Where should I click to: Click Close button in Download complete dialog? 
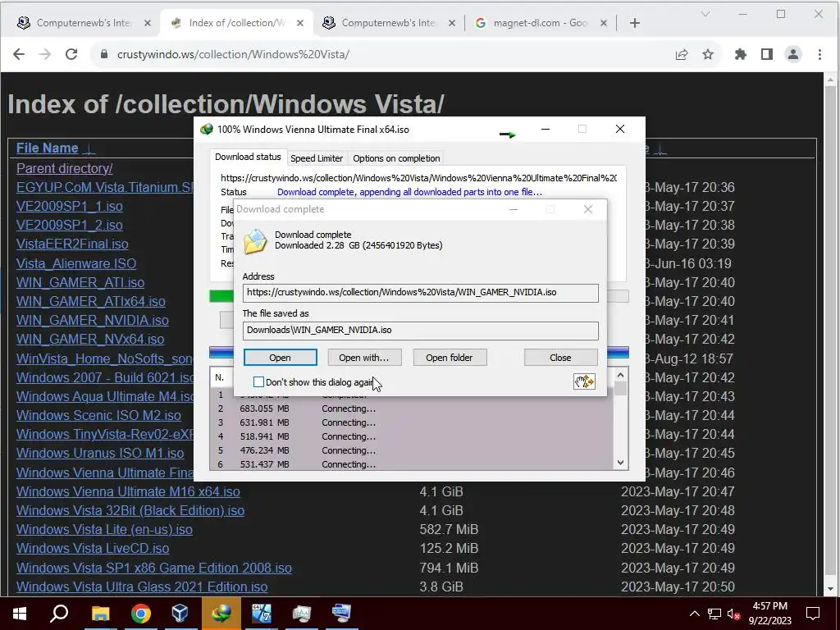coord(560,358)
